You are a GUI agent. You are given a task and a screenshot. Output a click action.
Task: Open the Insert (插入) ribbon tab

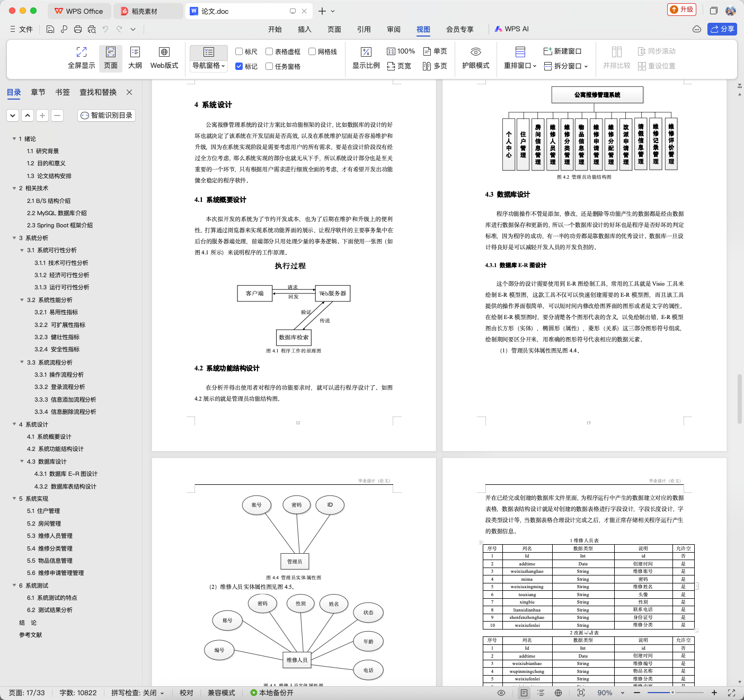(305, 29)
